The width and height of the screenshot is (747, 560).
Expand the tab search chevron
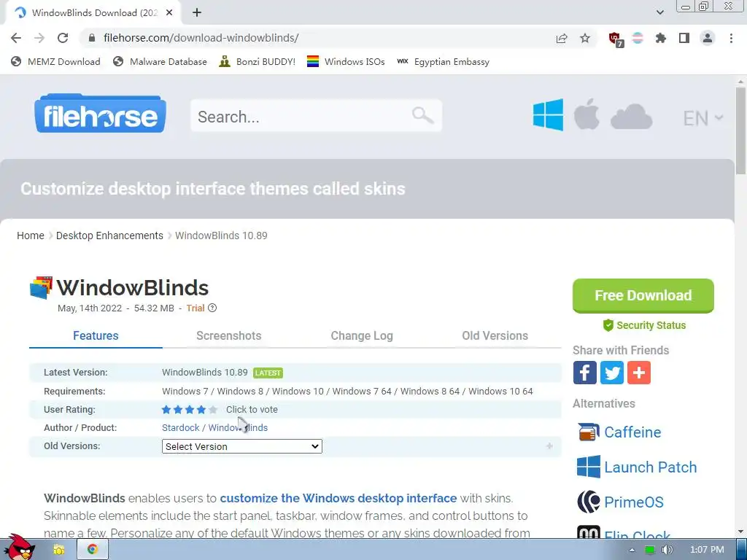(660, 12)
